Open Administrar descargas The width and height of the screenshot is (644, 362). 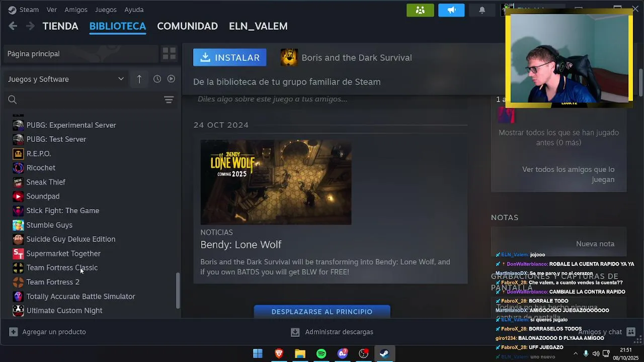click(x=332, y=332)
